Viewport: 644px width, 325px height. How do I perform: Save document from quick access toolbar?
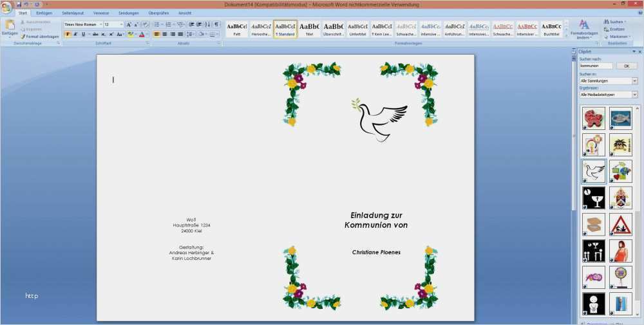pyautogui.click(x=19, y=5)
